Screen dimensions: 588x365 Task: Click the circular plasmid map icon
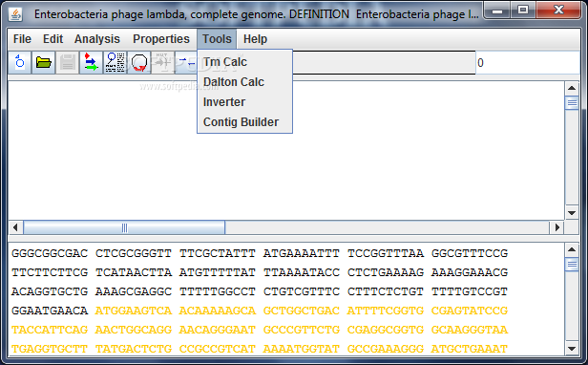point(139,62)
